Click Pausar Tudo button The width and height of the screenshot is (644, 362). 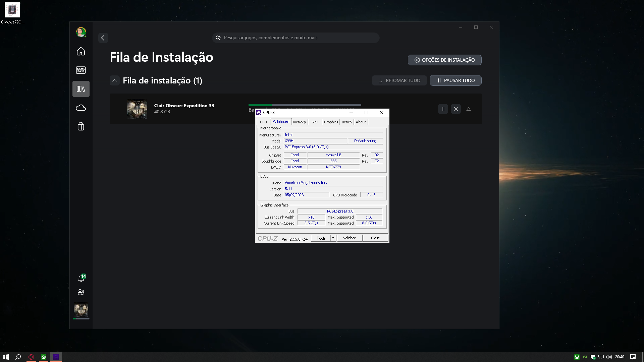pyautogui.click(x=455, y=80)
